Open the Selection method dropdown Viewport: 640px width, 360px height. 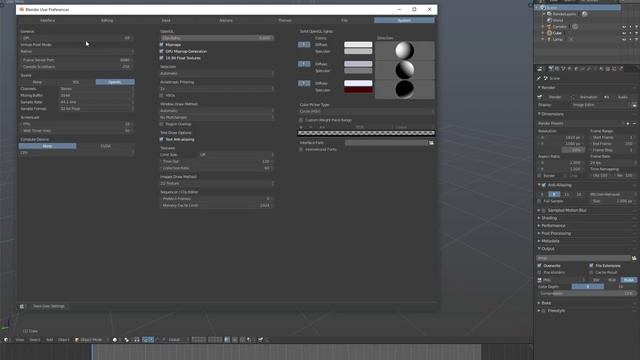216,73
